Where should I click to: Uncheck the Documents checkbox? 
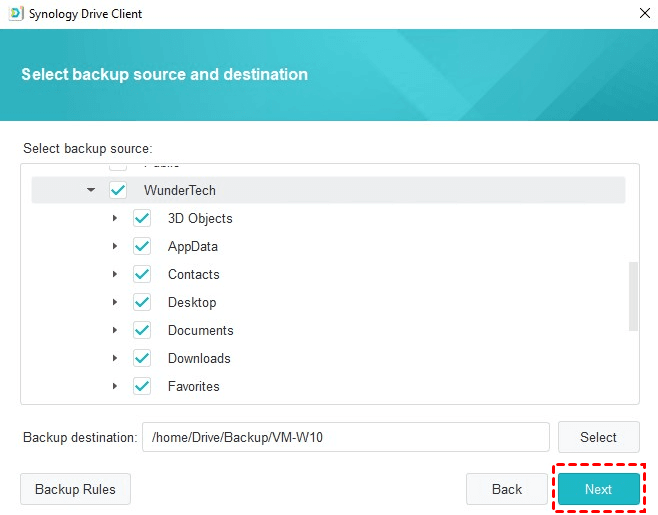[142, 330]
